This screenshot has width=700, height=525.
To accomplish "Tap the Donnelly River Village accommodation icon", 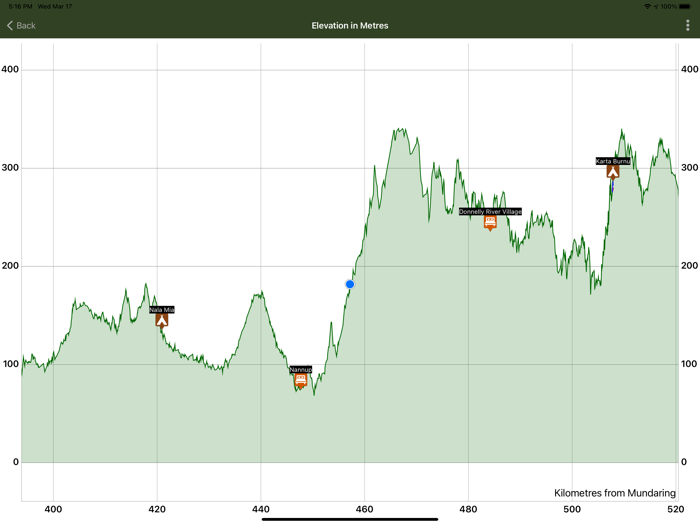I will click(x=490, y=222).
